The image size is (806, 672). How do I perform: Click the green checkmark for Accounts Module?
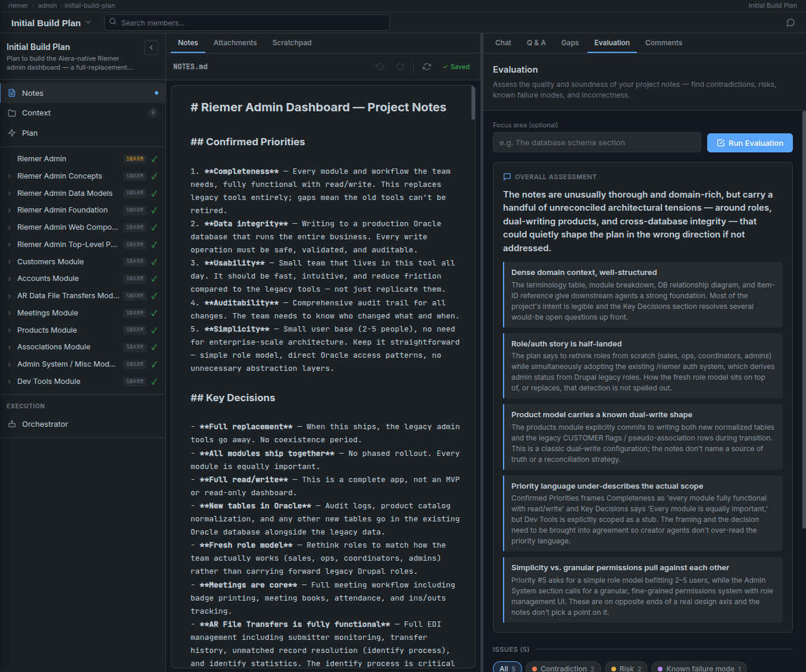(x=154, y=279)
